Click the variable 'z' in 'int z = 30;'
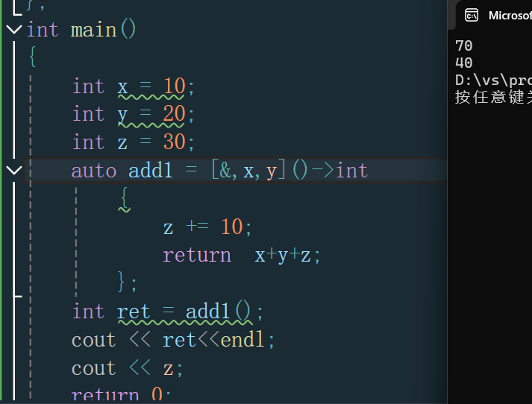532x404 pixels. point(122,143)
